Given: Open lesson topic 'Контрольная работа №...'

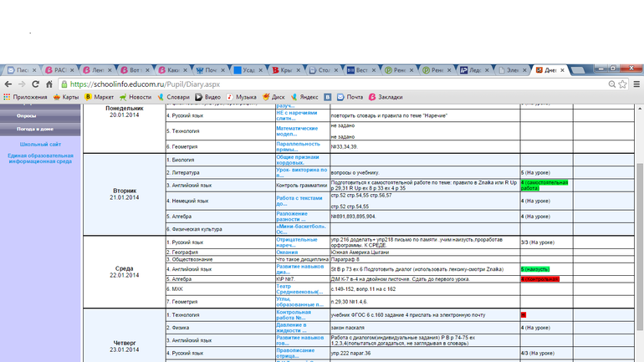Looking at the screenshot, I should pyautogui.click(x=294, y=315).
